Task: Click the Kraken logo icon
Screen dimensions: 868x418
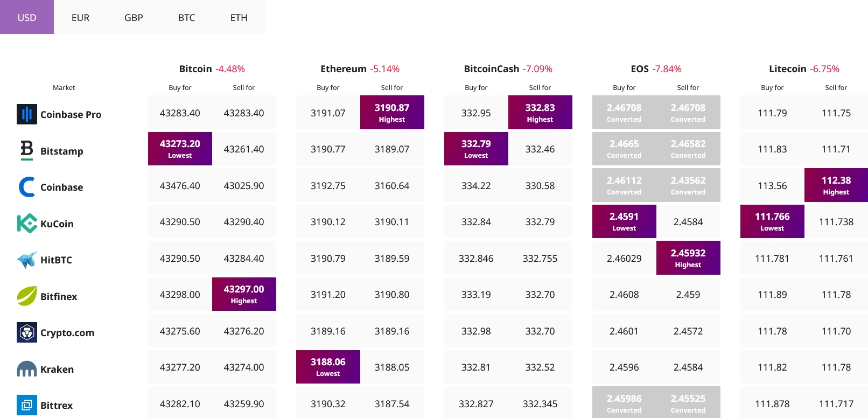Action: 27,369
